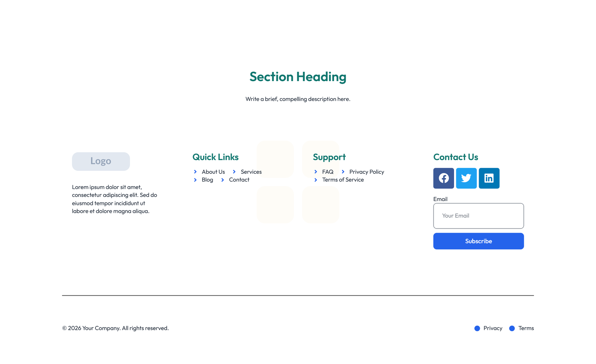Open the Terms link in the footer
The image size is (596, 364).
[x=526, y=328]
